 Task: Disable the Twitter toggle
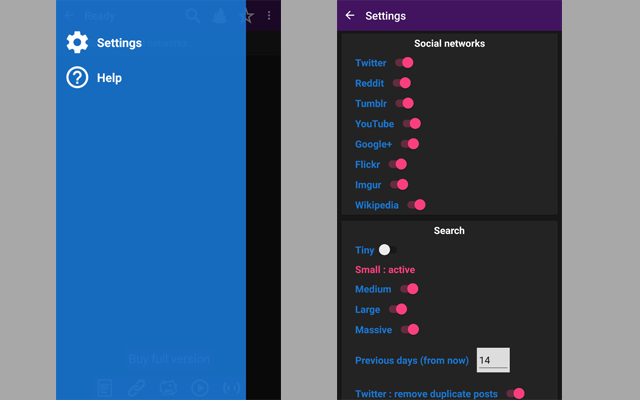(403, 63)
